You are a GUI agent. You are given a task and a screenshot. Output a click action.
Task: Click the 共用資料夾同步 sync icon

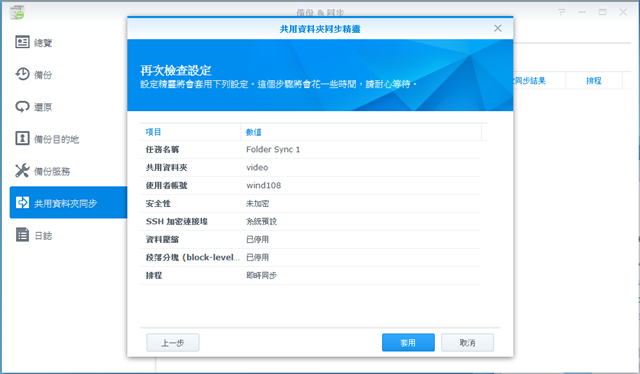click(x=22, y=202)
